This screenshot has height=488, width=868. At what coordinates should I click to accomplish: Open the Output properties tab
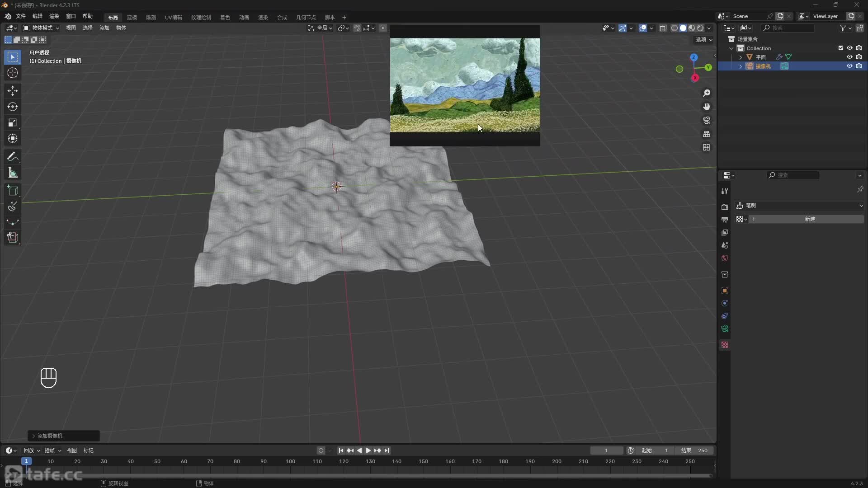pos(725,220)
